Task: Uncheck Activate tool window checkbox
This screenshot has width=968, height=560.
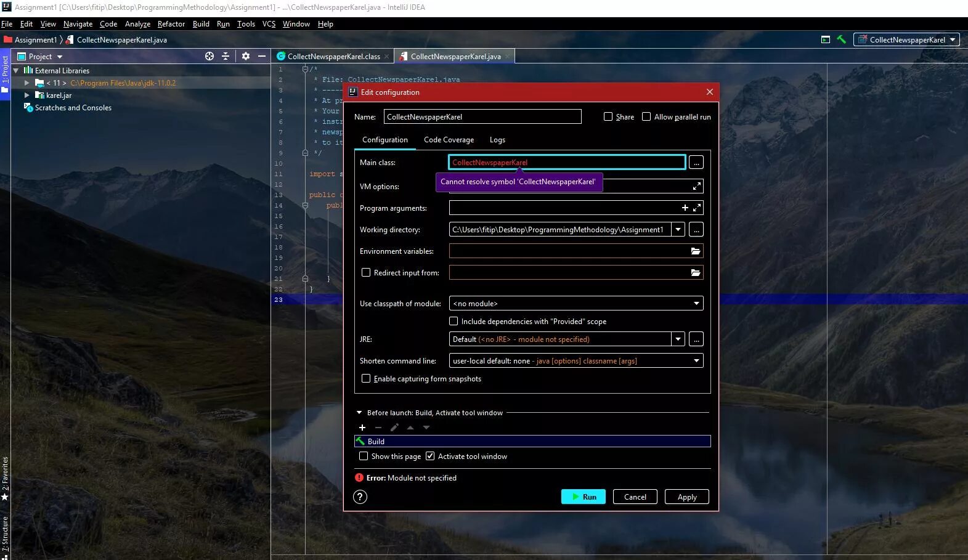Action: pos(430,456)
